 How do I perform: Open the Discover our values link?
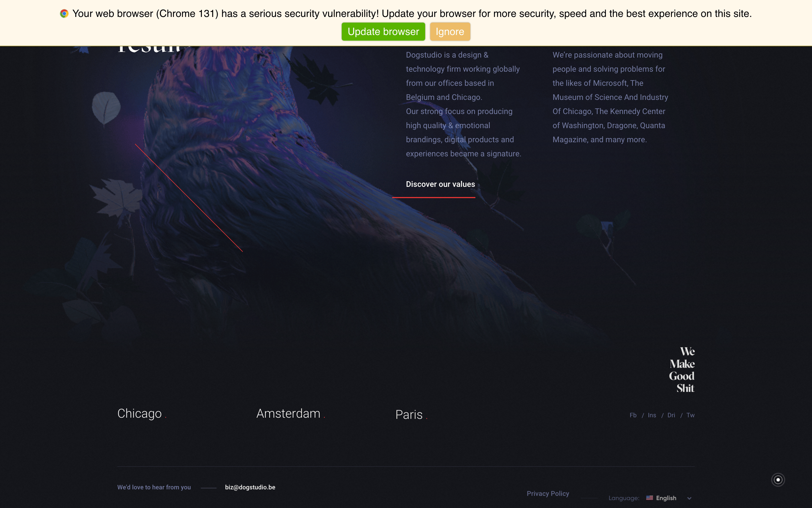point(440,184)
